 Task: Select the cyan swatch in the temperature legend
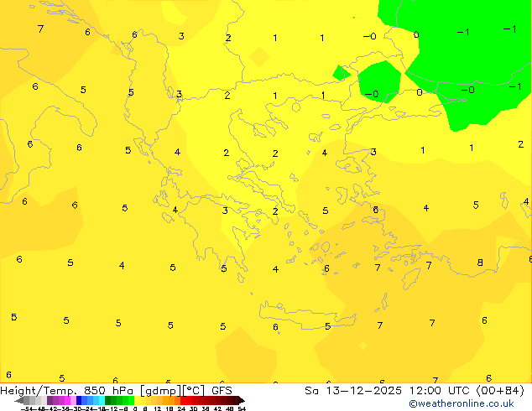(102, 400)
